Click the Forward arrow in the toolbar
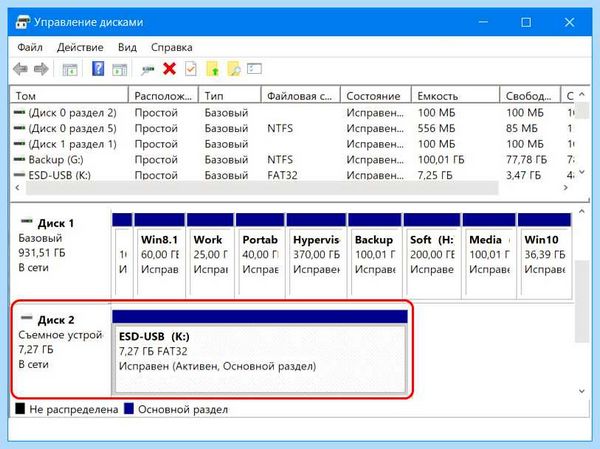Viewport: 600px width, 449px height. [x=41, y=69]
